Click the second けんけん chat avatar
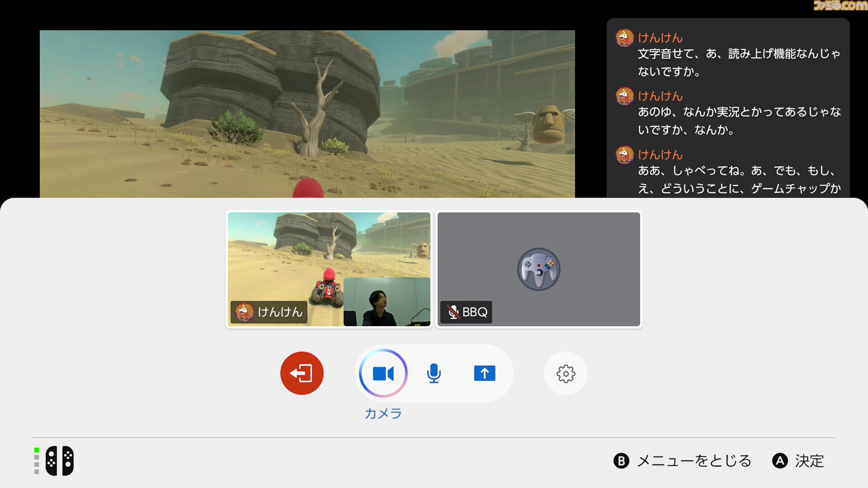868x488 pixels. (624, 96)
